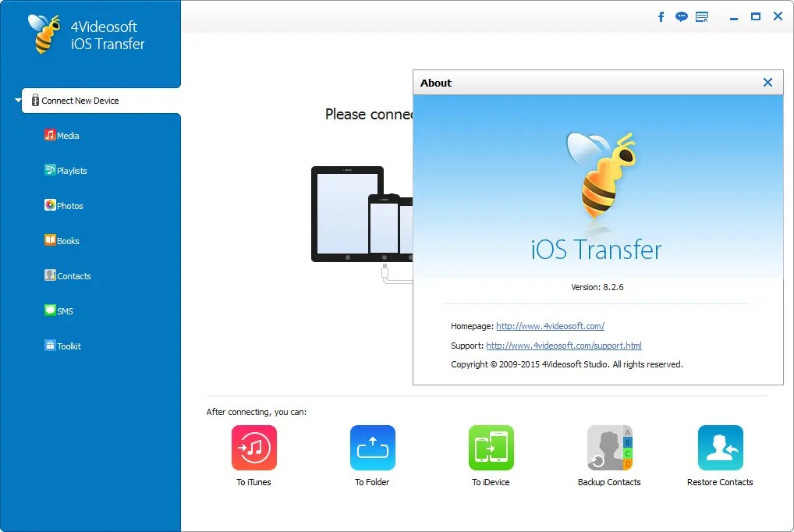794x532 pixels.
Task: Click the To iDevice label
Action: tap(491, 482)
